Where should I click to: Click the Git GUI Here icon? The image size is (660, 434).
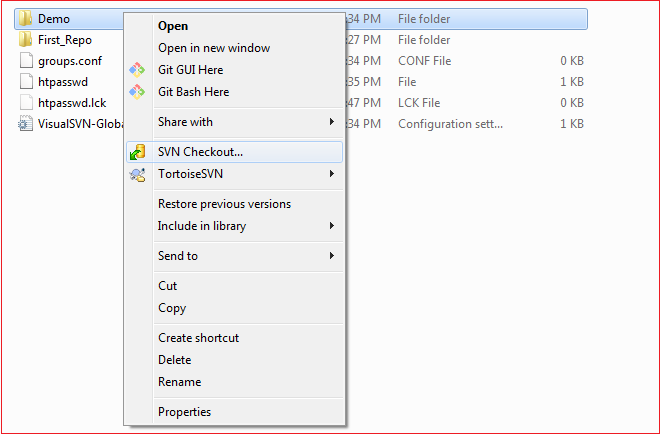pos(137,70)
